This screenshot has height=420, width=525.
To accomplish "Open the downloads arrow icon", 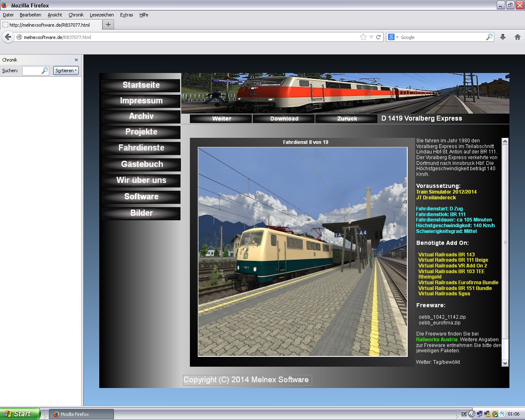I will (x=503, y=37).
